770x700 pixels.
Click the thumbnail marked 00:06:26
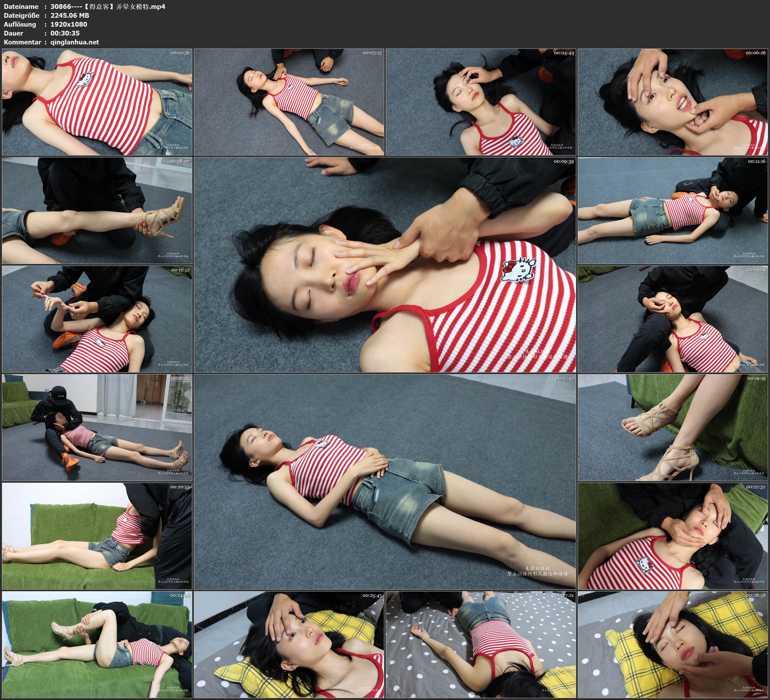[673, 102]
